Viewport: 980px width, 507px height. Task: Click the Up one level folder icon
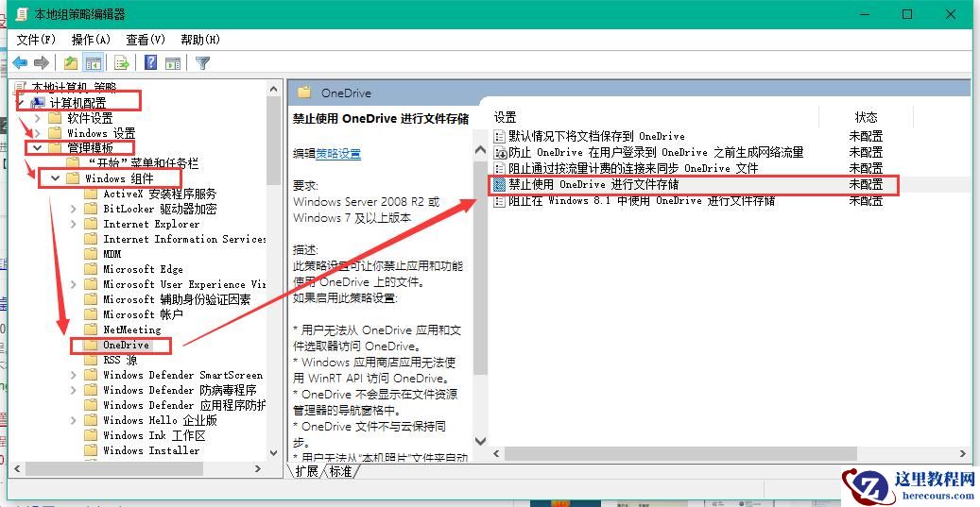(x=71, y=62)
